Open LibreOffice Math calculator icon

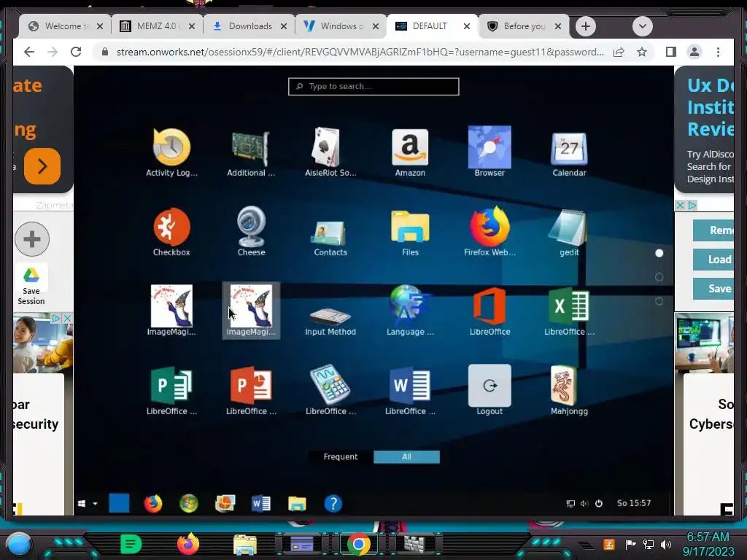click(330, 391)
